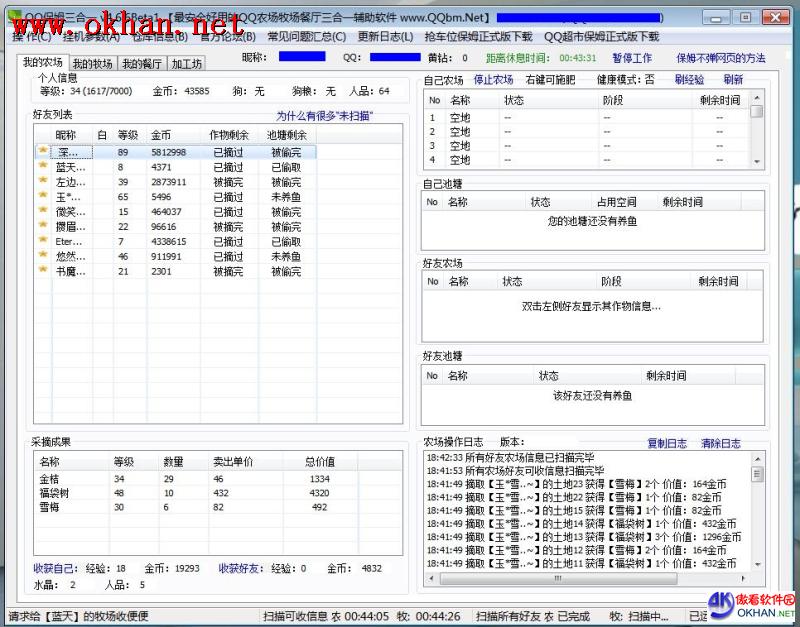This screenshot has width=800, height=627.
Task: Sort friend list by 金币 column header
Action: (x=173, y=135)
